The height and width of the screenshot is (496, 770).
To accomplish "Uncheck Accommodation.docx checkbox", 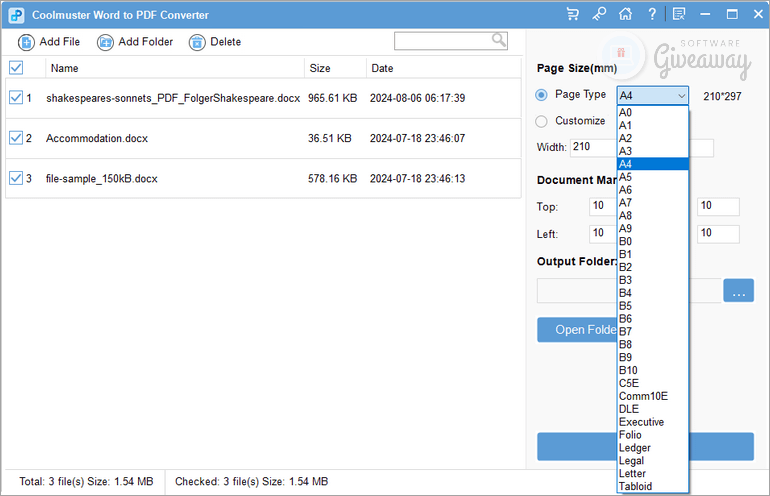I will (x=16, y=138).
